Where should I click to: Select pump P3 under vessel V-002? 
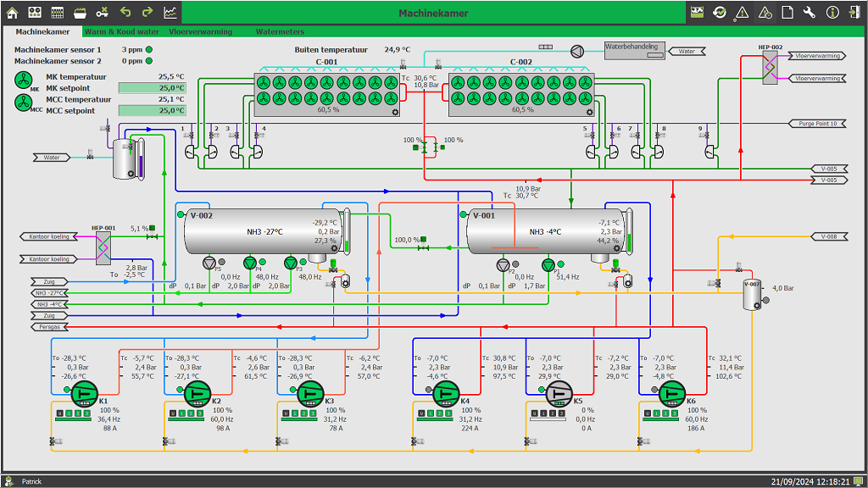[x=292, y=263]
